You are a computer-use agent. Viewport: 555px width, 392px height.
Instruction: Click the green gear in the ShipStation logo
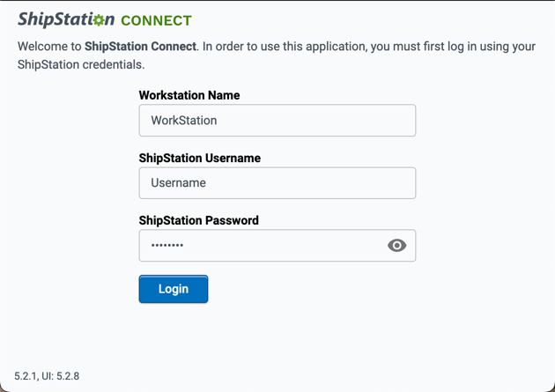(x=99, y=20)
